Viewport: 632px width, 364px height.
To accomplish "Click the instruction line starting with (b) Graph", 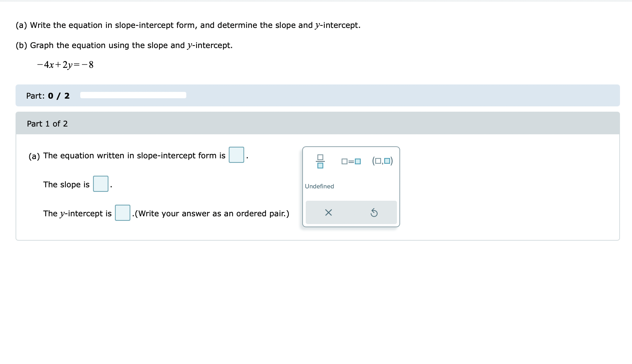I will pyautogui.click(x=124, y=45).
